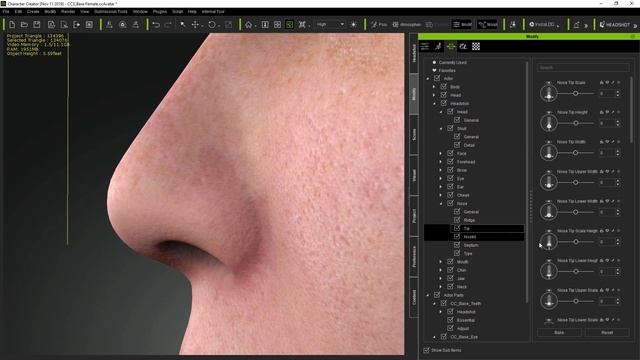This screenshot has width=640, height=360.
Task: Activate the Rotate tool in toolbar
Action: tap(212, 24)
